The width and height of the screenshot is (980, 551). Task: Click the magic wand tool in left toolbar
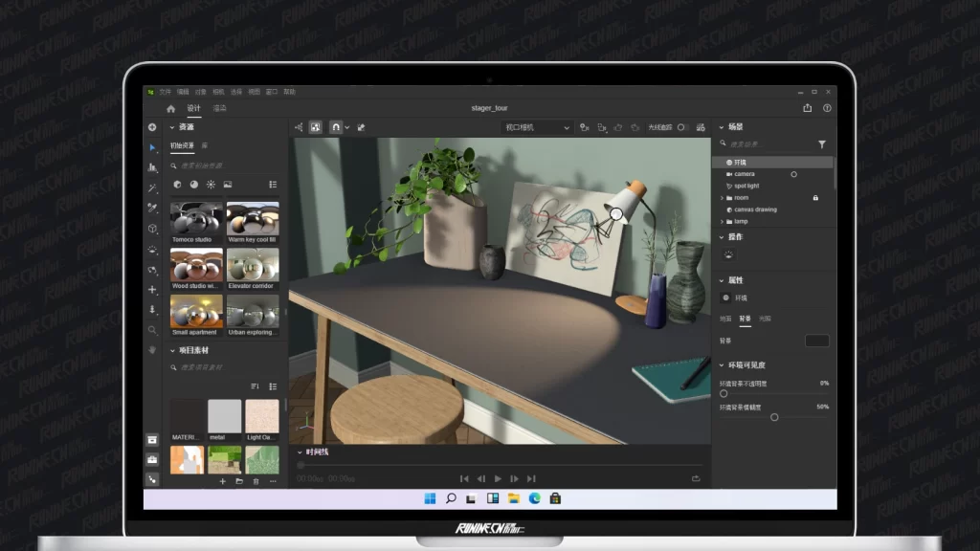pyautogui.click(x=152, y=187)
